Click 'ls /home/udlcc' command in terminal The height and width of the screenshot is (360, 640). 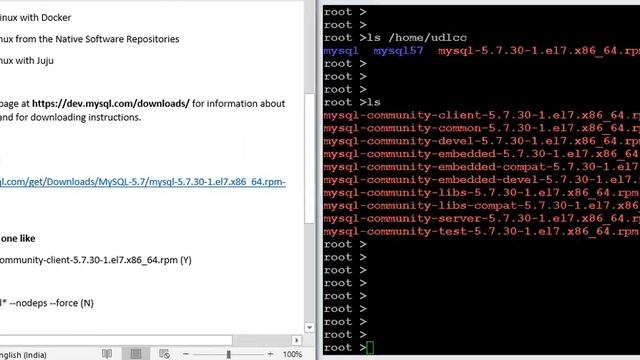[x=417, y=38]
